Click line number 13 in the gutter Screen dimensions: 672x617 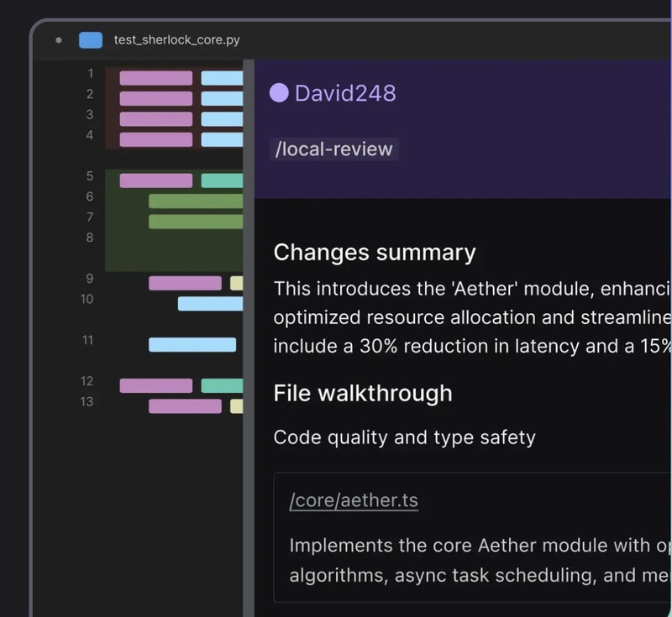pyautogui.click(x=87, y=401)
